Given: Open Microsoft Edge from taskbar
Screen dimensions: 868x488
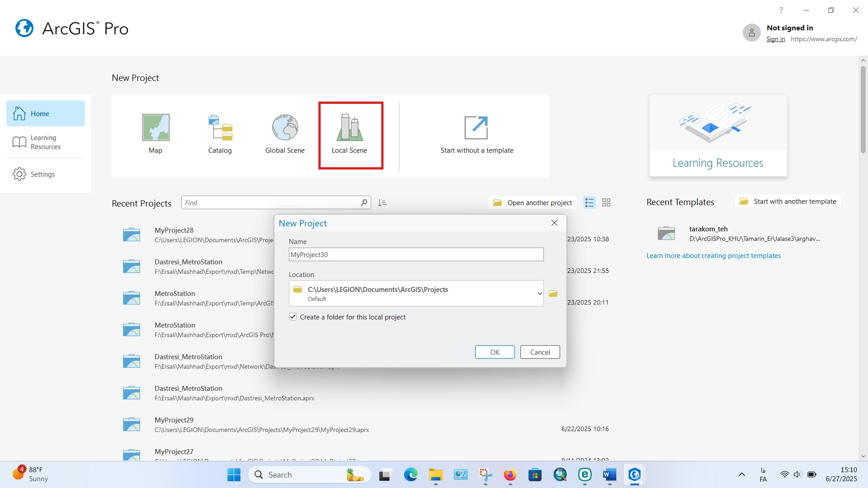Looking at the screenshot, I should 410,475.
